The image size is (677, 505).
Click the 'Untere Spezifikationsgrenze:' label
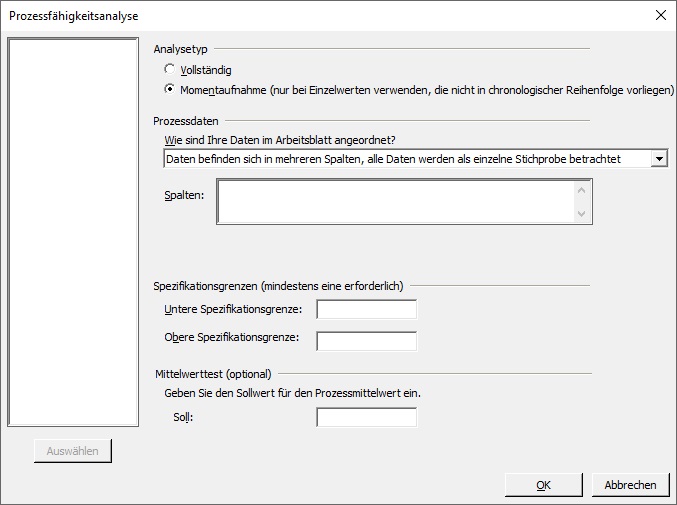click(233, 309)
